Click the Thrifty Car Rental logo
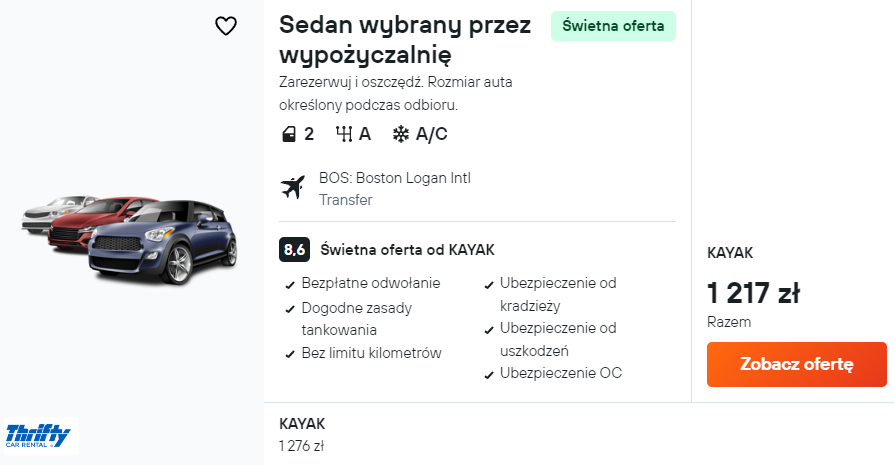Viewport: 894px width, 465px height. pos(38,436)
